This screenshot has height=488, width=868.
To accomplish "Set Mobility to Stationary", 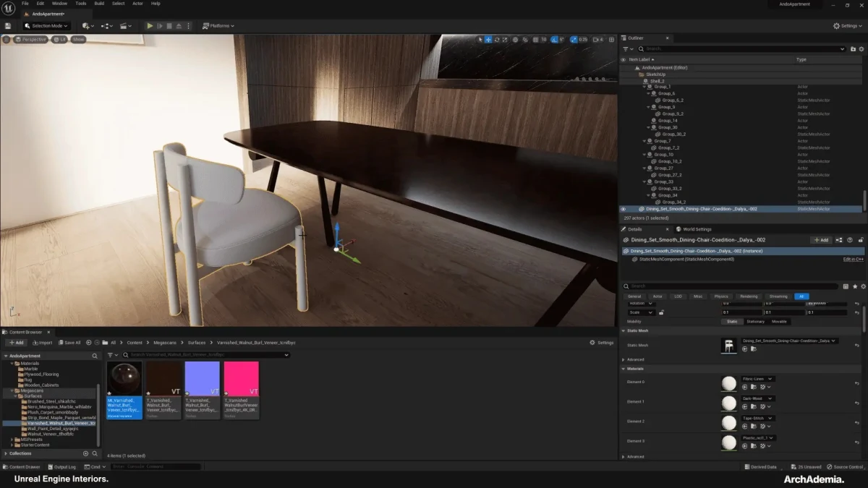I will click(x=755, y=322).
